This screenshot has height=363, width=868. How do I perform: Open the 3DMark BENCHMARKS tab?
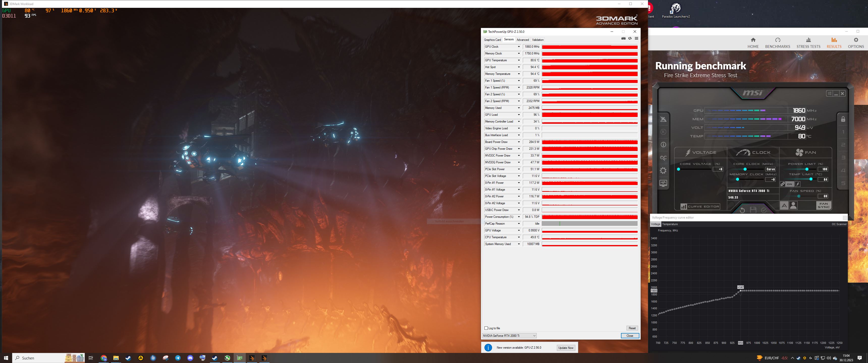[777, 43]
